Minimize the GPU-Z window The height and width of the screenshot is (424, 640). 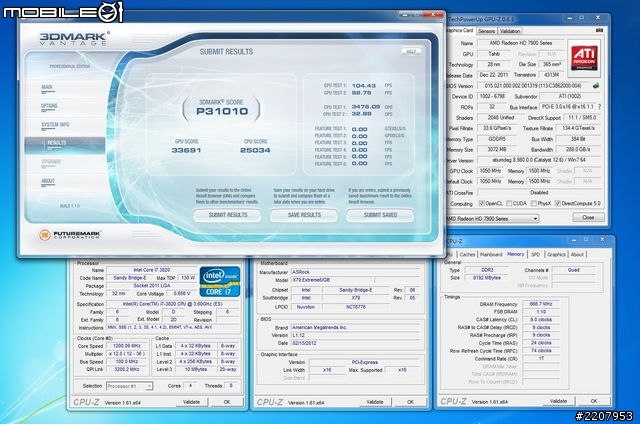570,18
